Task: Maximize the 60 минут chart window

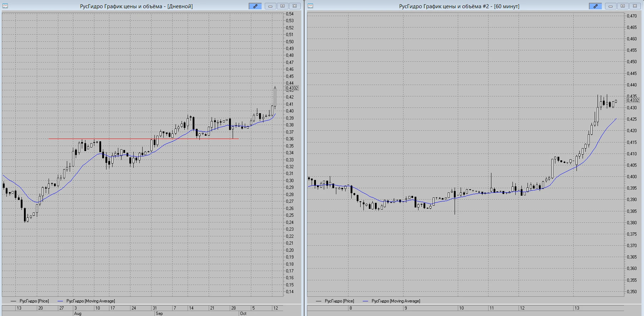Action: [x=623, y=6]
